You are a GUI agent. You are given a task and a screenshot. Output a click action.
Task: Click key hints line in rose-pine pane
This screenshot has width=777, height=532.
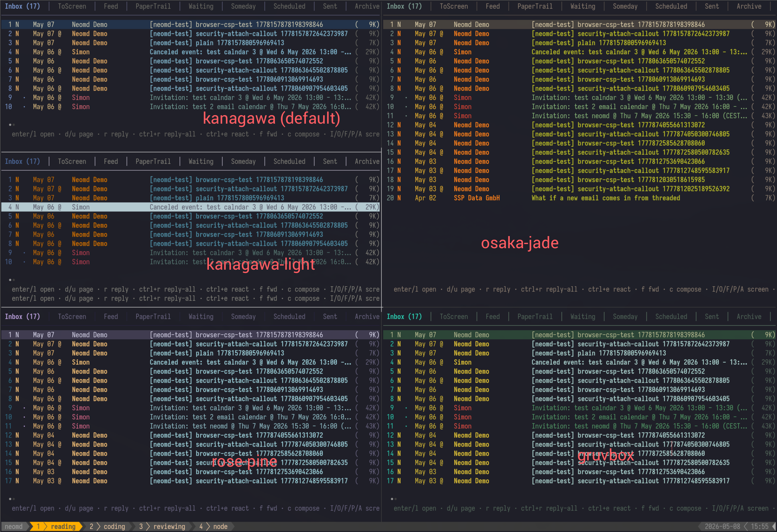tap(196, 509)
